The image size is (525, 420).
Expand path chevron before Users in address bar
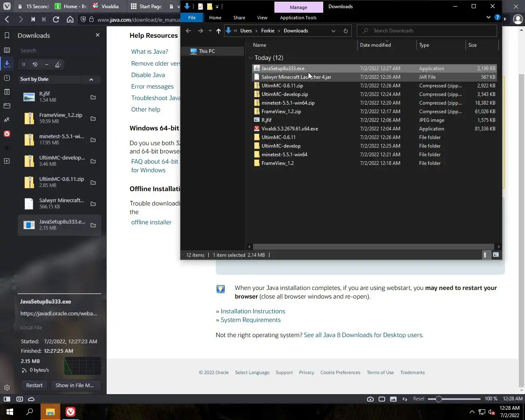[x=235, y=31]
